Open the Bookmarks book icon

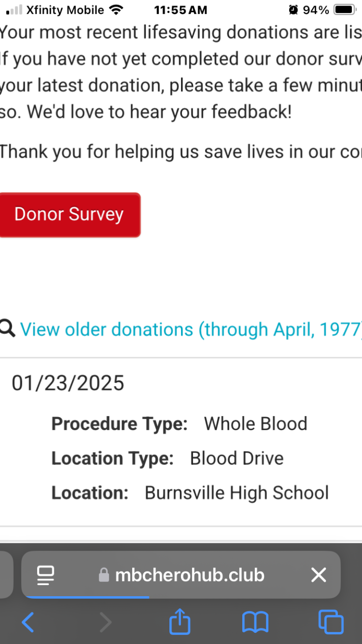coord(255,623)
